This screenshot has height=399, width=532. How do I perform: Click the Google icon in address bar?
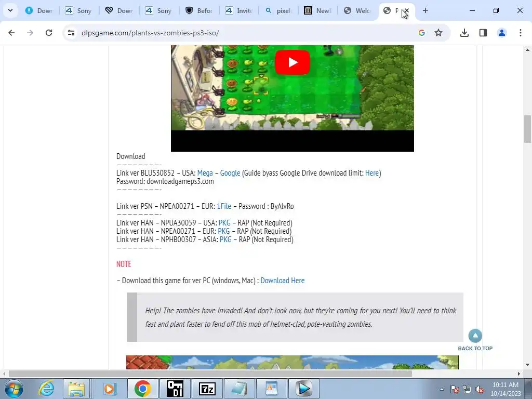(422, 33)
